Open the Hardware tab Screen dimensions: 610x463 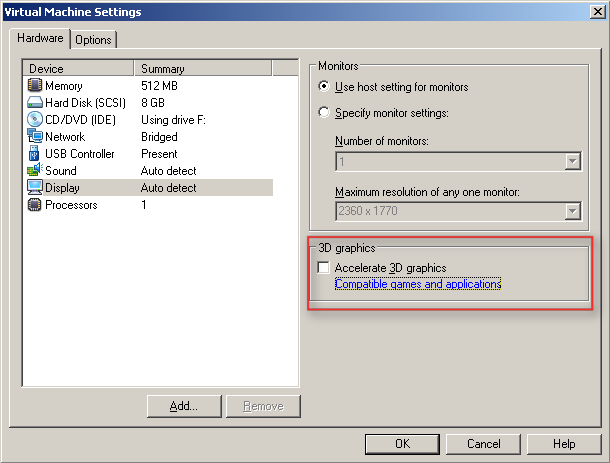(x=41, y=38)
